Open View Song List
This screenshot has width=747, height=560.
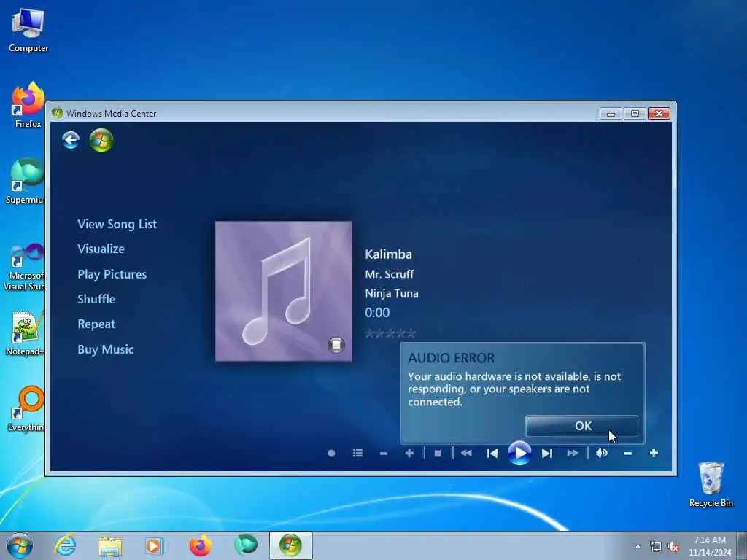point(117,225)
